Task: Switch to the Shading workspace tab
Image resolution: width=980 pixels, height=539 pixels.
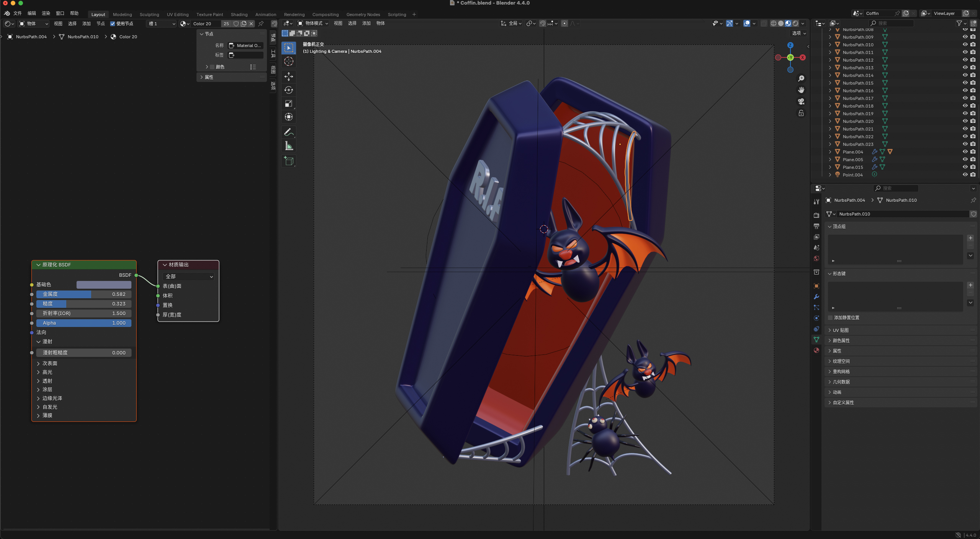Action: click(x=239, y=15)
